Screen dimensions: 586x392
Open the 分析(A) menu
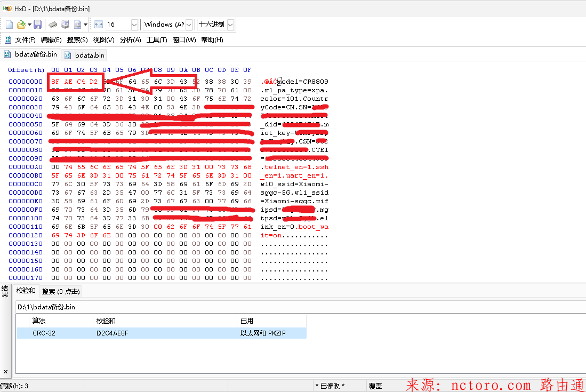coord(130,40)
